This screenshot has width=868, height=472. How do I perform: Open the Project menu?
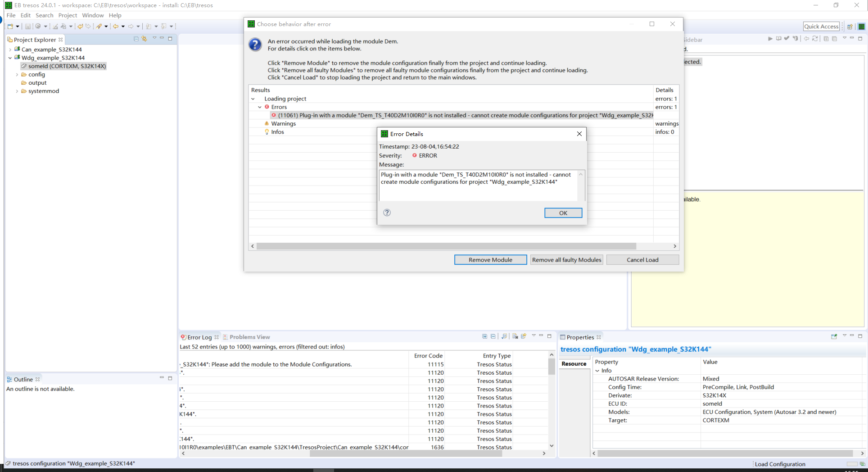tap(68, 15)
